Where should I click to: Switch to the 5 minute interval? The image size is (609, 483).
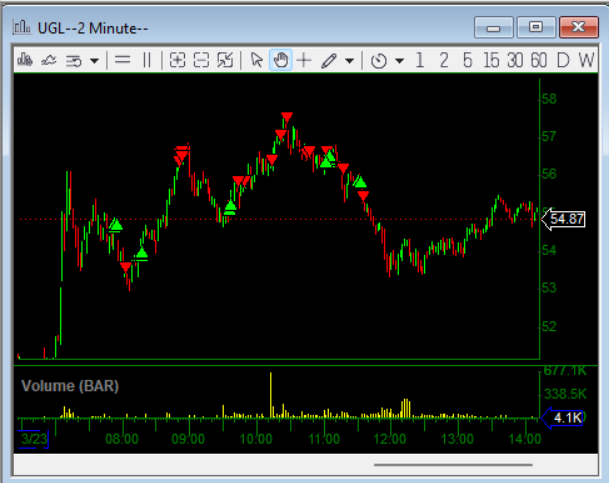467,60
